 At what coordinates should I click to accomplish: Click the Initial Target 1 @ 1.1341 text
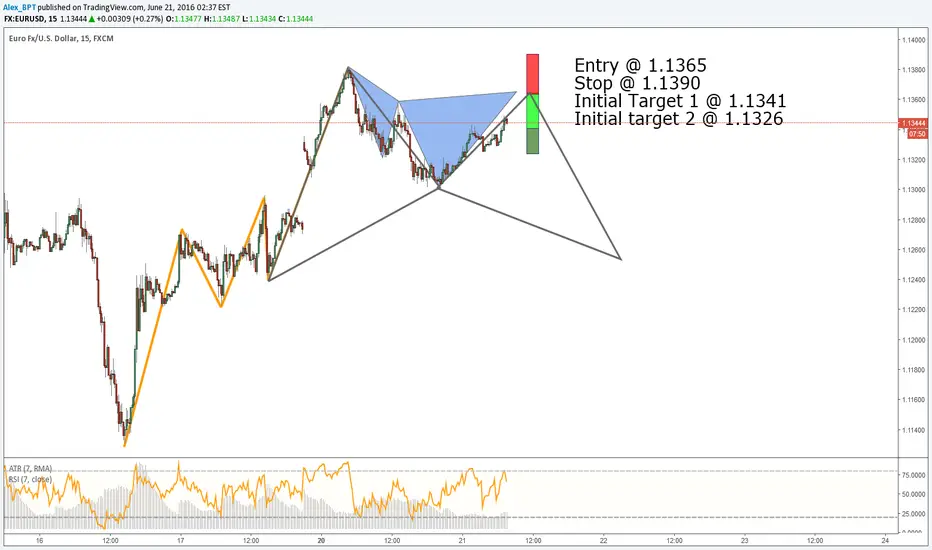point(680,100)
